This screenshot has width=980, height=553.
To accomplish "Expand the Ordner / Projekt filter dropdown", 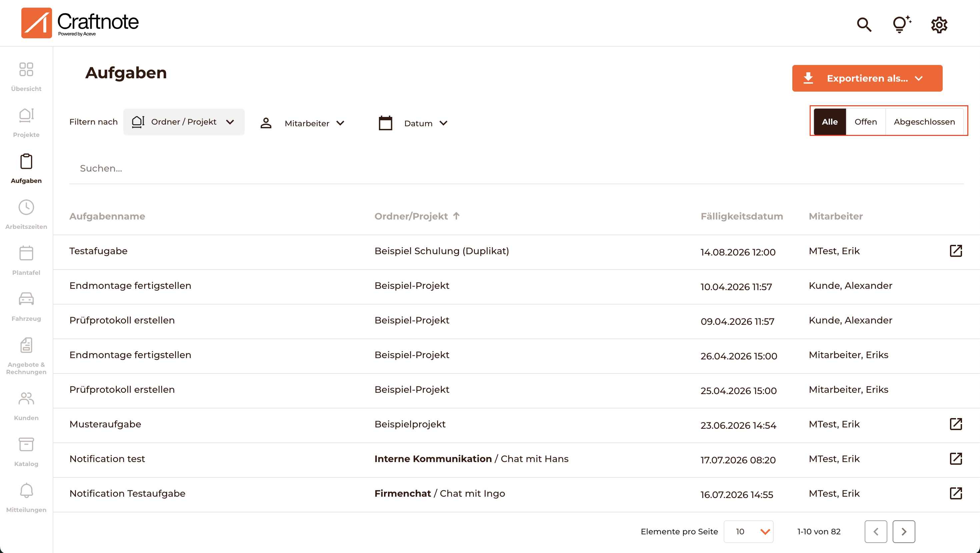I will point(184,122).
